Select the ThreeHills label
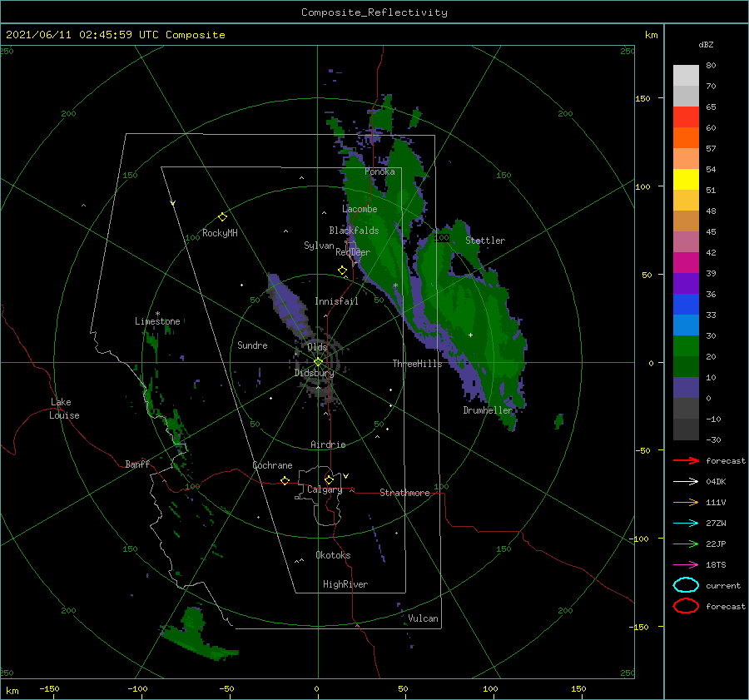 pyautogui.click(x=417, y=364)
